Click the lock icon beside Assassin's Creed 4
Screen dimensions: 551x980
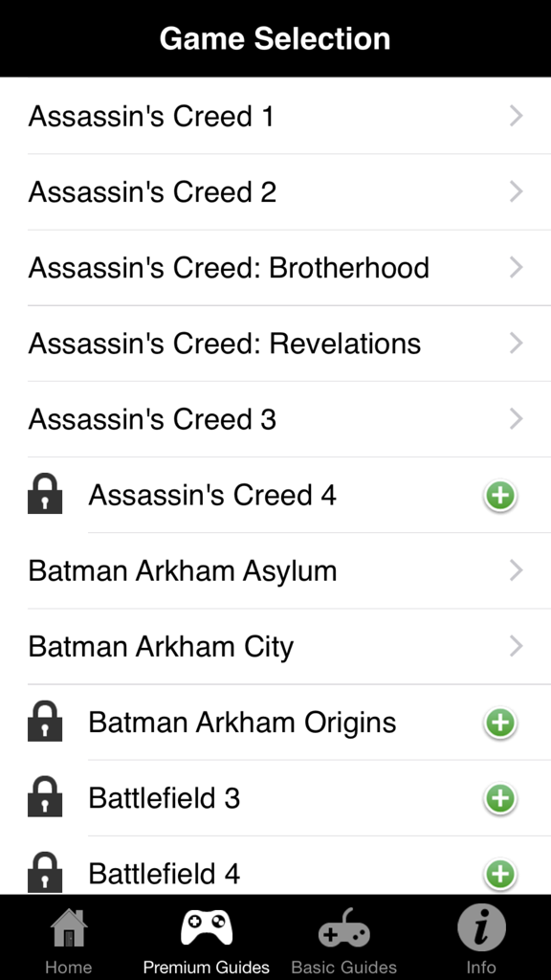point(45,495)
